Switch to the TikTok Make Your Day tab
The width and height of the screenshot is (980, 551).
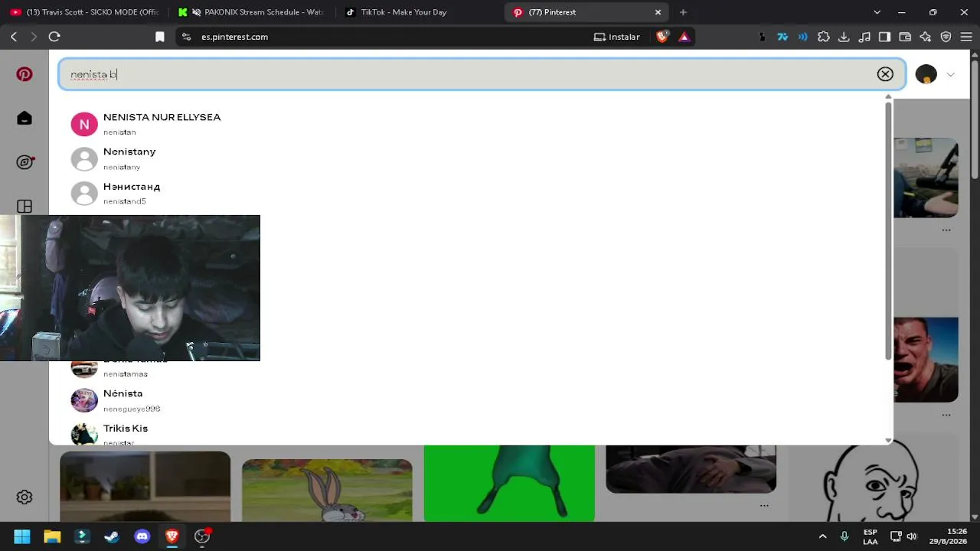420,12
